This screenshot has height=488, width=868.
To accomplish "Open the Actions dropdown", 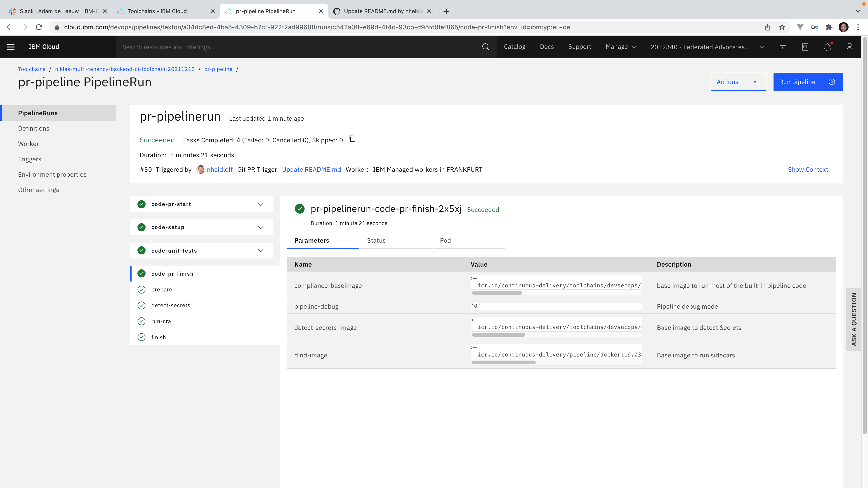I will pos(738,82).
